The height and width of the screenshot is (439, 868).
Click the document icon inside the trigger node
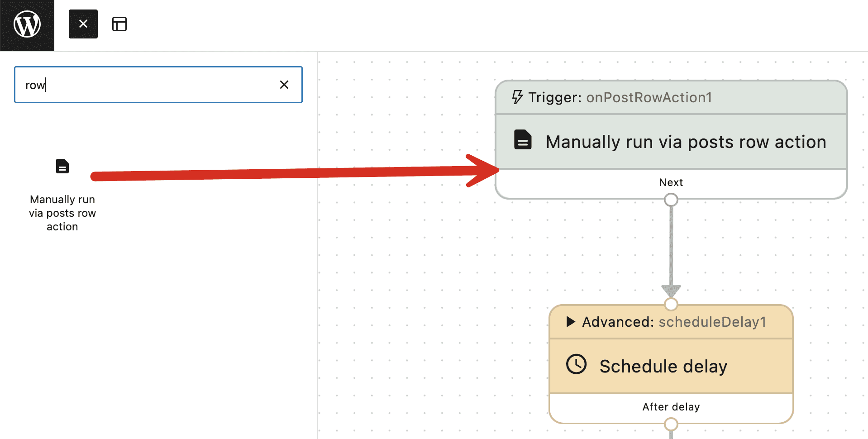[x=523, y=140]
